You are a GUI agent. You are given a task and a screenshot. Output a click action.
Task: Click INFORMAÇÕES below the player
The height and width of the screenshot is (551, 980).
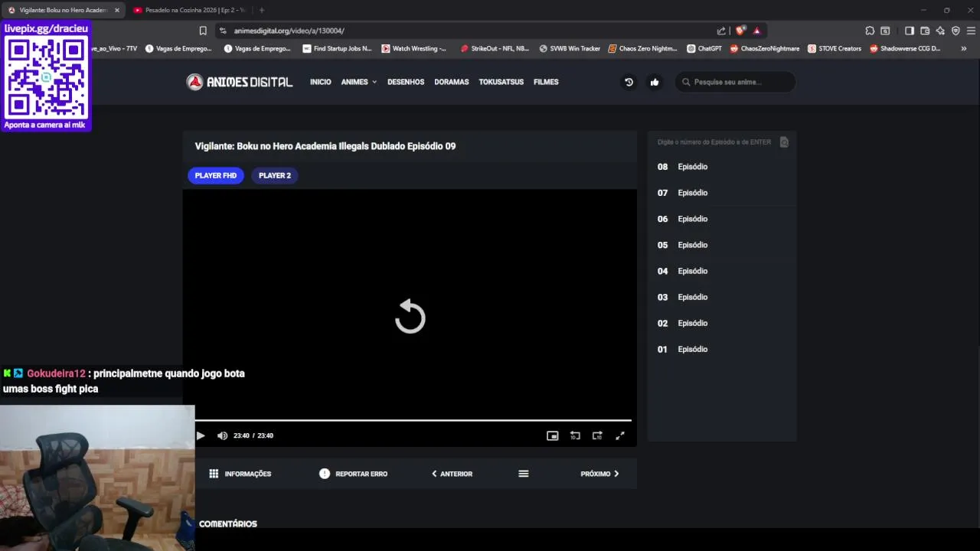click(240, 474)
